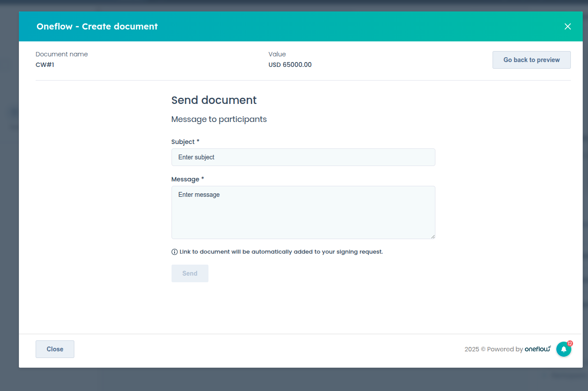
Task: Click the Message field label
Action: [x=187, y=179]
